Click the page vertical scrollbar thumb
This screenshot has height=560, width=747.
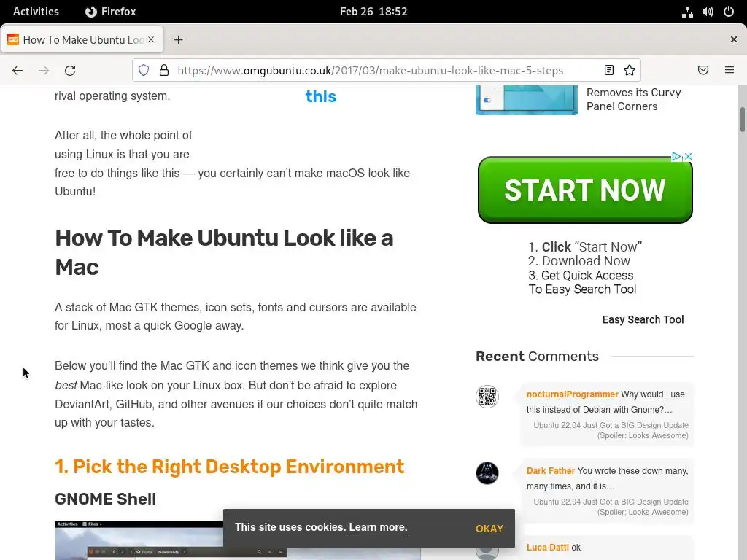tap(742, 120)
